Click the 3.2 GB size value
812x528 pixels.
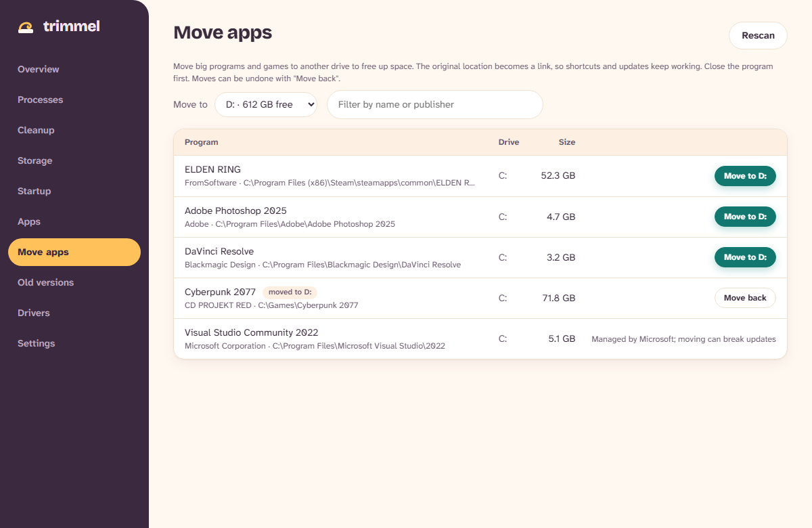click(561, 257)
